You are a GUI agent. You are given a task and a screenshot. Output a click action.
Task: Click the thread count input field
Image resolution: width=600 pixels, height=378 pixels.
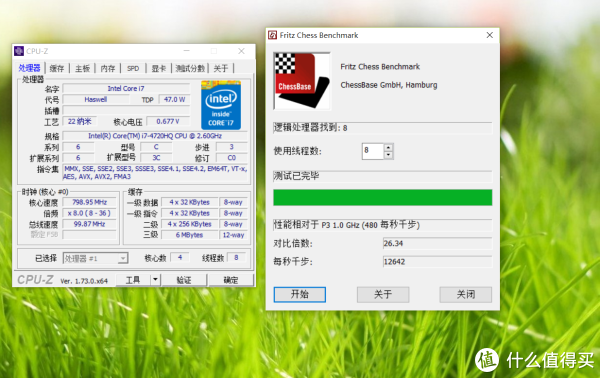(x=373, y=151)
